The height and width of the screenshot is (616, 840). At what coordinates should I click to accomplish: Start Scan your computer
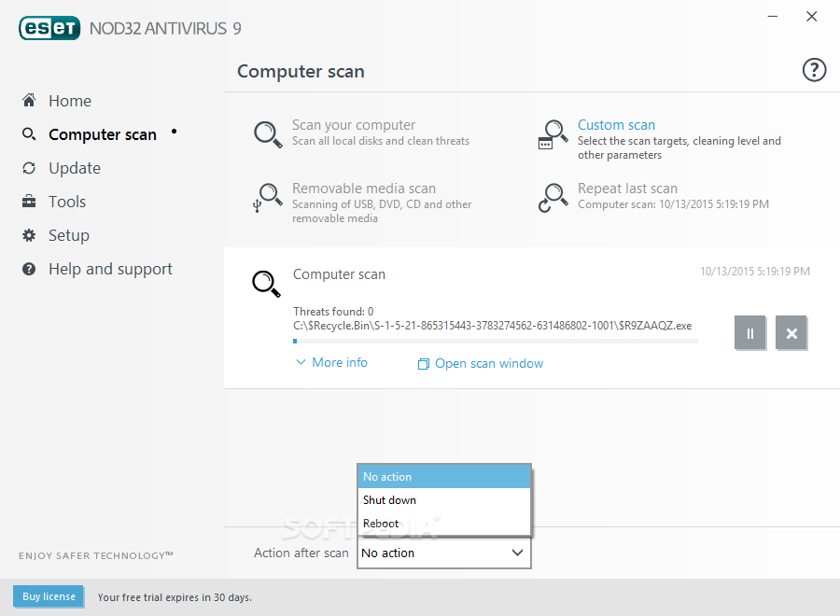click(354, 125)
